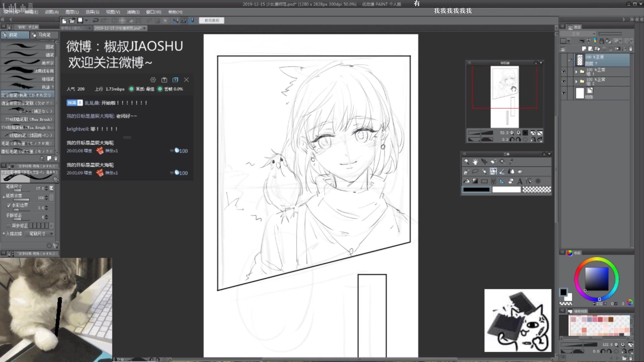The image size is (644, 362).
Task: Expand the 入锋出锋 plus setting
Action: pos(4,234)
